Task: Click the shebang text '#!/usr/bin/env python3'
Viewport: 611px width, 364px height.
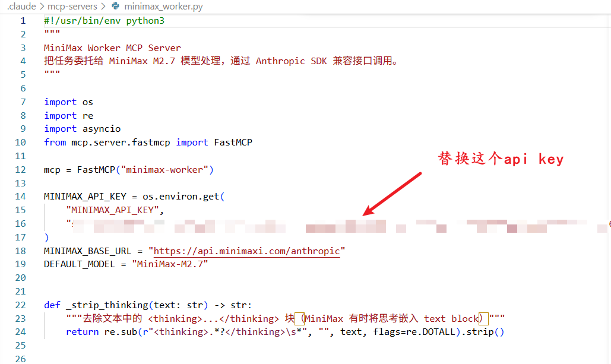Action: coord(104,21)
